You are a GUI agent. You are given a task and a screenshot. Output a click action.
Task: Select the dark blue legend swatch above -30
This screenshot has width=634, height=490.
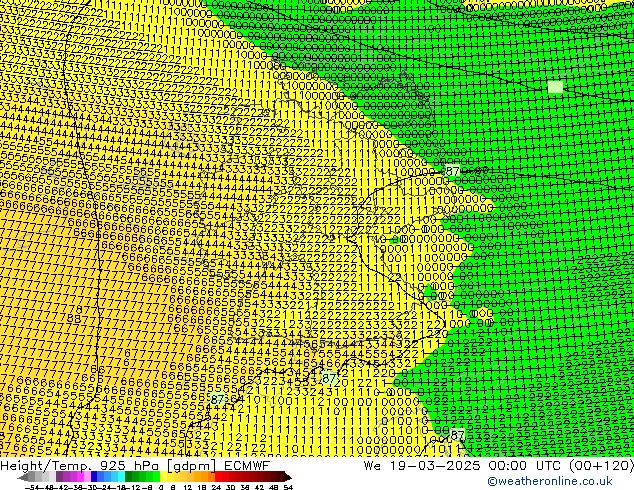click(94, 477)
